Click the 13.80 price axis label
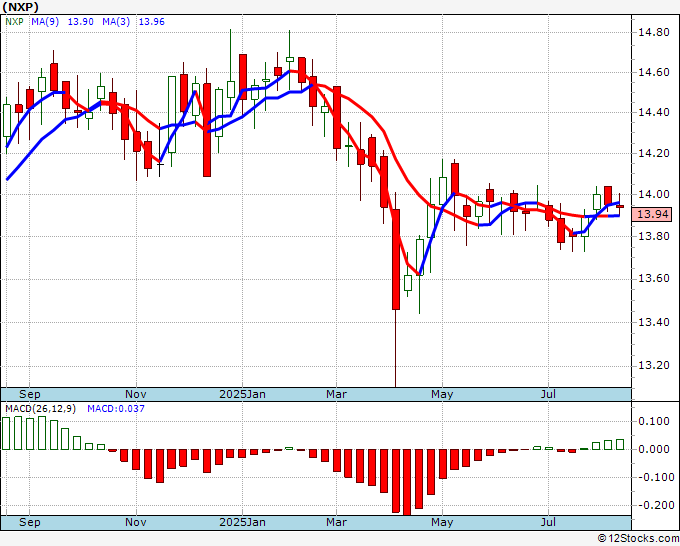The image size is (680, 546). coord(653,236)
